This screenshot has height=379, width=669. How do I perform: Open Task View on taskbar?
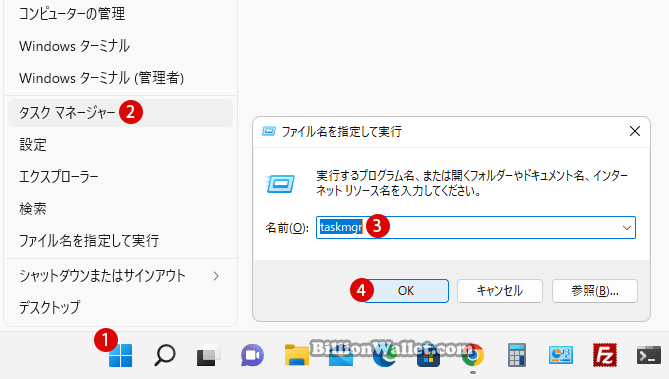point(209,355)
